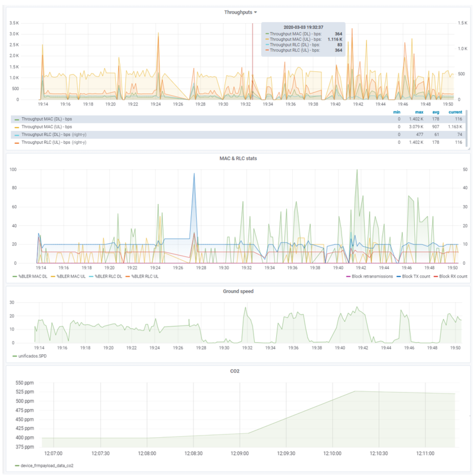Toggle Throughput RLC (DL) legend entry
This screenshot has height=476, width=476.
pyautogui.click(x=46, y=134)
